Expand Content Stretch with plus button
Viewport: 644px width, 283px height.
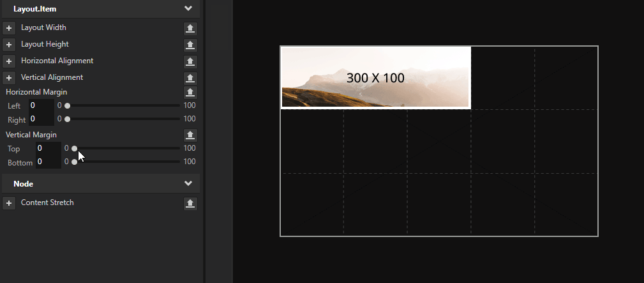(9, 203)
